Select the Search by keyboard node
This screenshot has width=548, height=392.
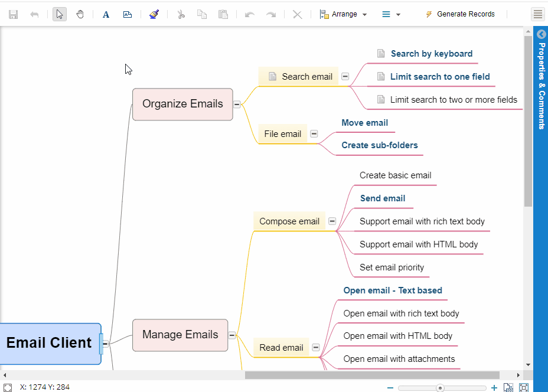click(432, 54)
